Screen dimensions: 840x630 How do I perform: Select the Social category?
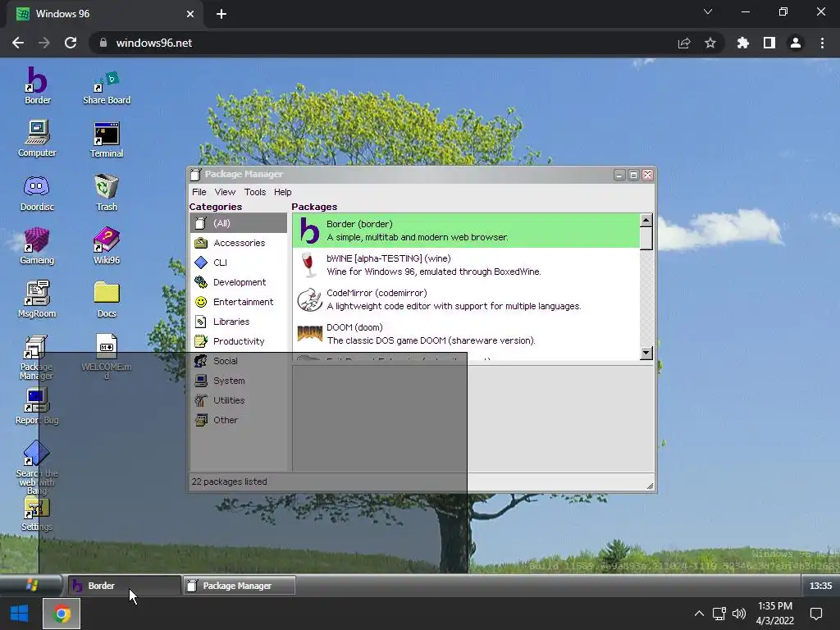point(239,361)
